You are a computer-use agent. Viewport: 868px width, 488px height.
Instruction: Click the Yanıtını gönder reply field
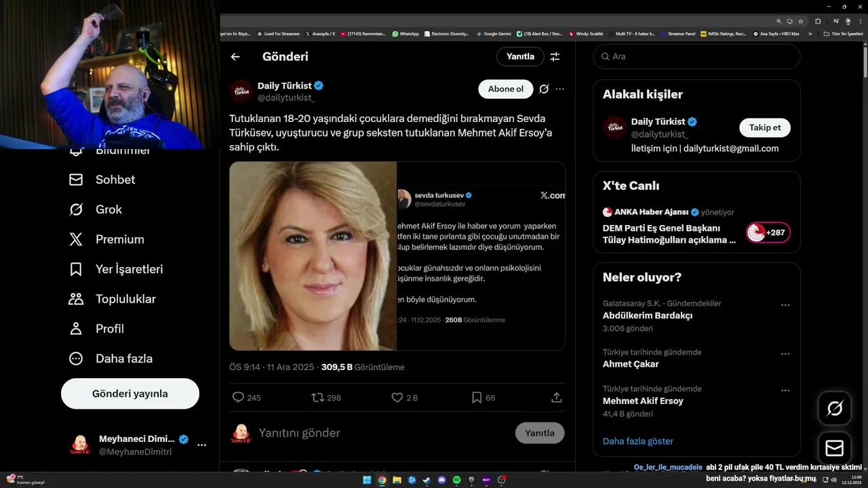383,432
